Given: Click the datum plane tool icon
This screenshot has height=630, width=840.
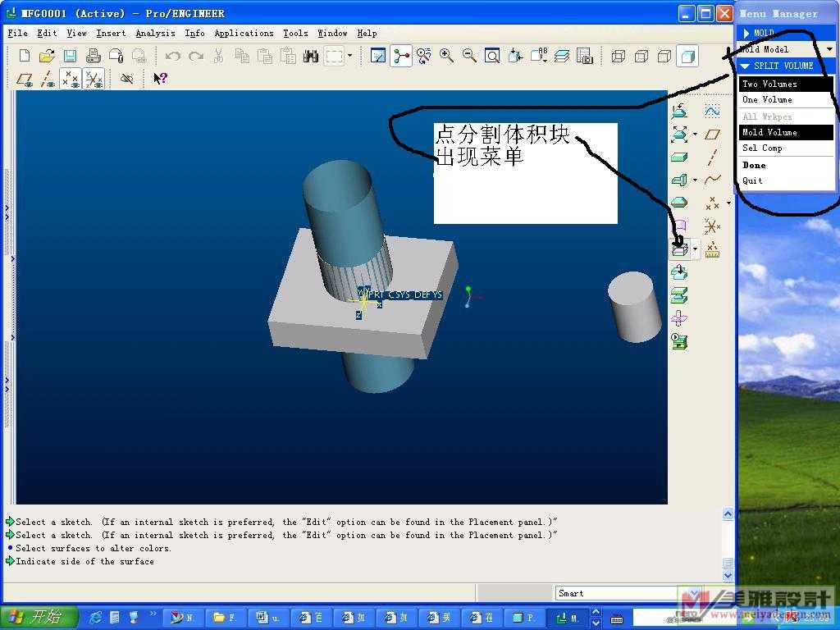Looking at the screenshot, I should click(x=712, y=134).
